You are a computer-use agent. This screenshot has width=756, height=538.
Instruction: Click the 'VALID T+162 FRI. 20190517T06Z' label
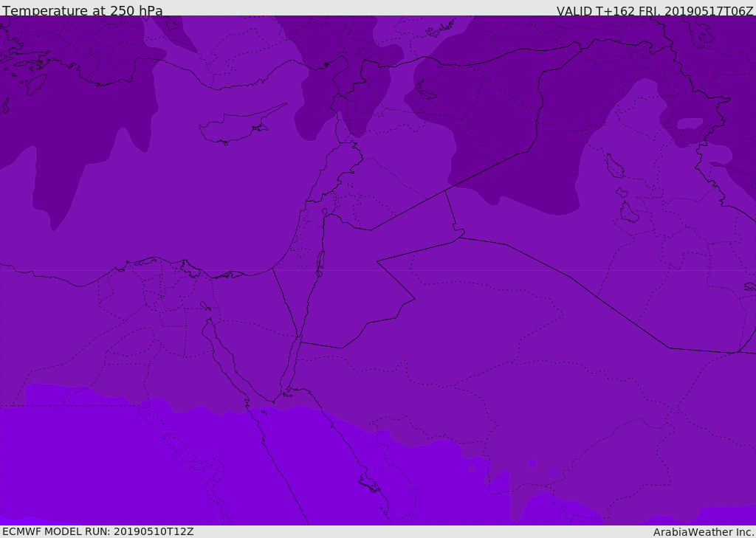click(655, 11)
